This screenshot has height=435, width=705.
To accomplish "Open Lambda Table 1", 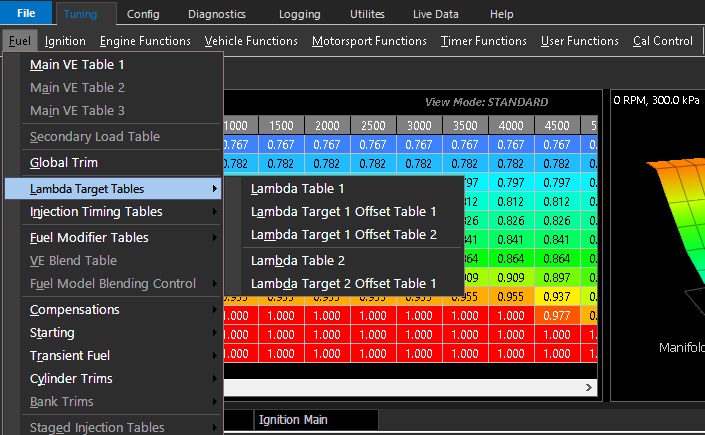I will [x=344, y=189].
